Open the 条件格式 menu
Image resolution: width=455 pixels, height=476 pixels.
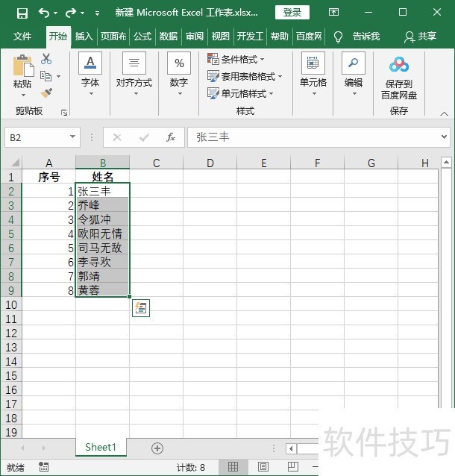click(236, 59)
